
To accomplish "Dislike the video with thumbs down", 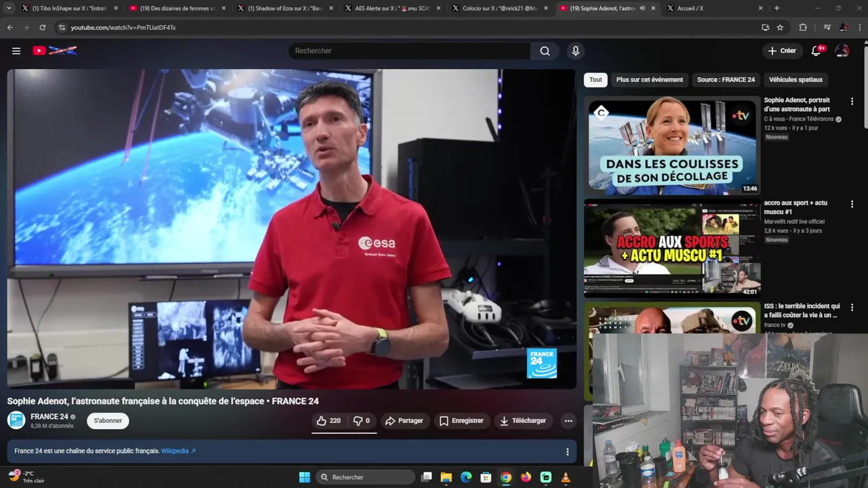I will coord(361,421).
